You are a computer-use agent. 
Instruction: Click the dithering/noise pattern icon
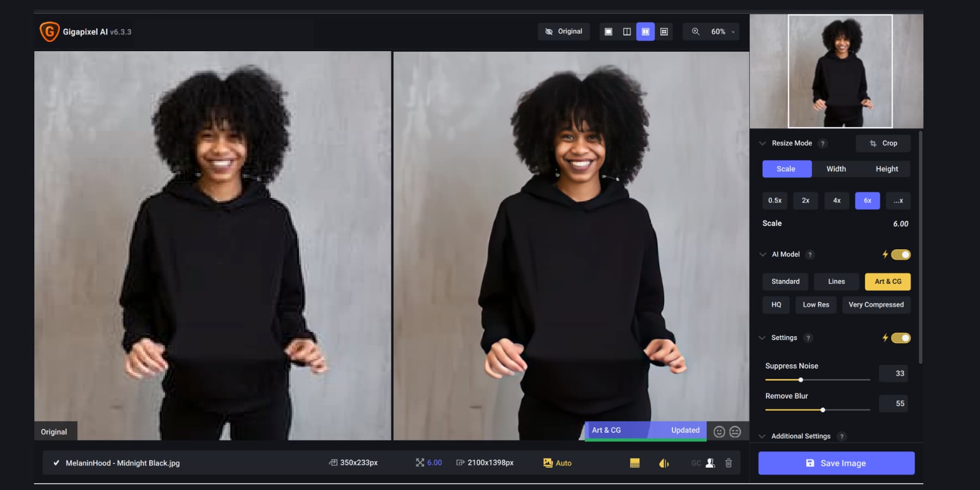pos(633,463)
